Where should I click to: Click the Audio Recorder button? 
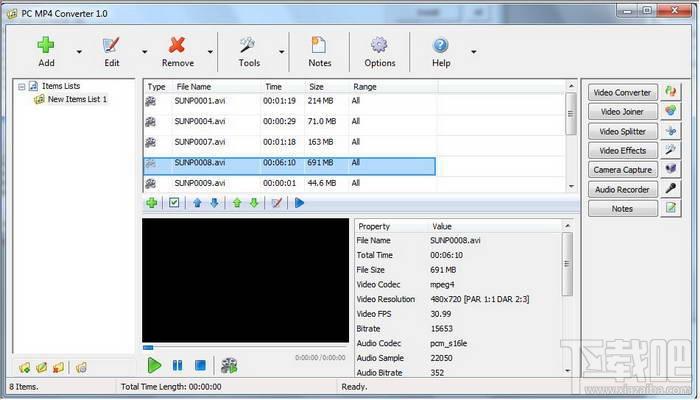coord(622,189)
